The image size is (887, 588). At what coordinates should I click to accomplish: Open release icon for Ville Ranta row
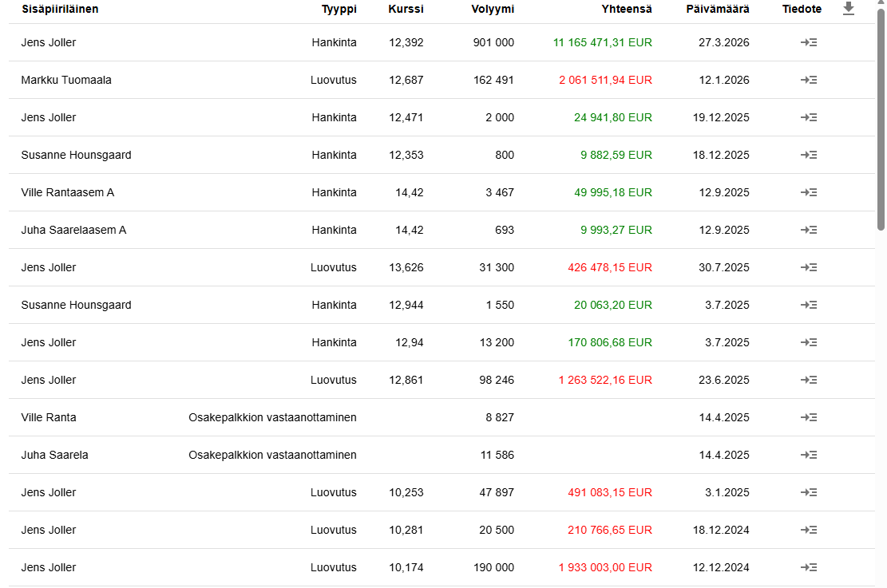[x=809, y=417]
